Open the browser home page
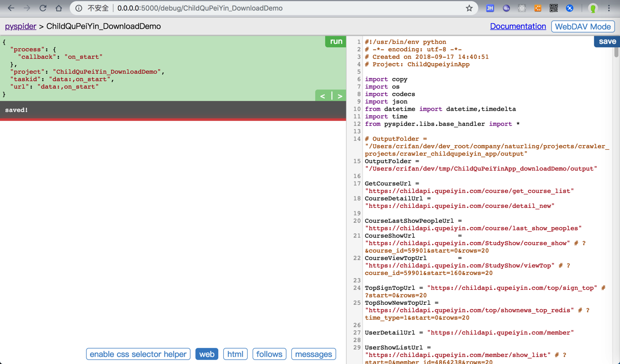620x364 pixels. [x=59, y=8]
